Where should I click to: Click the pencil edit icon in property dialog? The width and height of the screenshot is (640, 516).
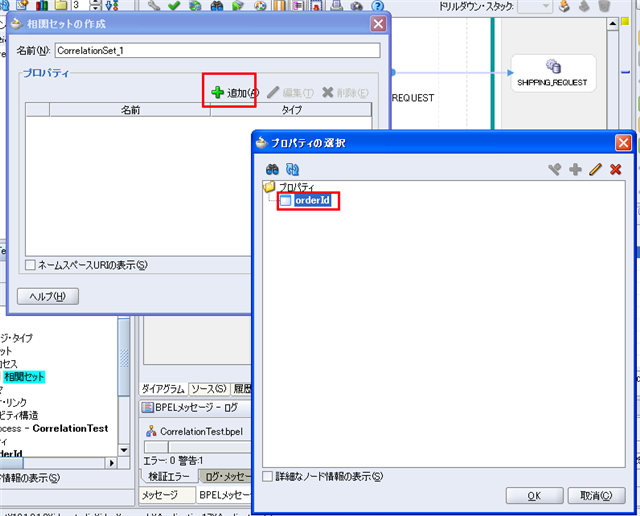coord(595,170)
